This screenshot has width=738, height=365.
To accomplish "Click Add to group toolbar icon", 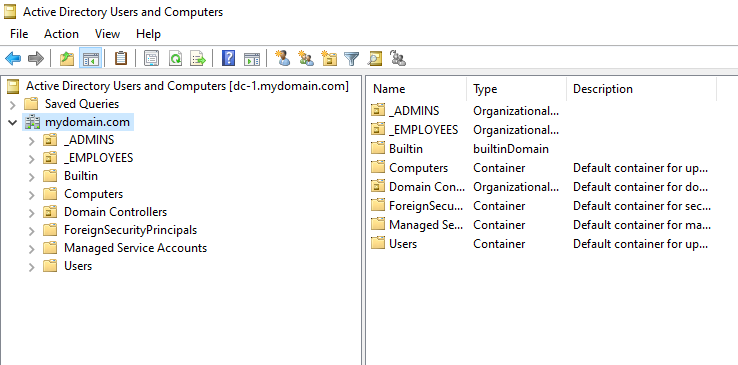I will click(398, 59).
